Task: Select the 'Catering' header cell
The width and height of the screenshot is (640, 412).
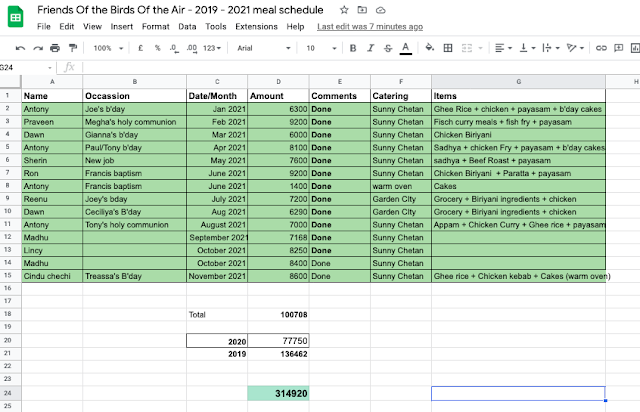Action: click(401, 96)
